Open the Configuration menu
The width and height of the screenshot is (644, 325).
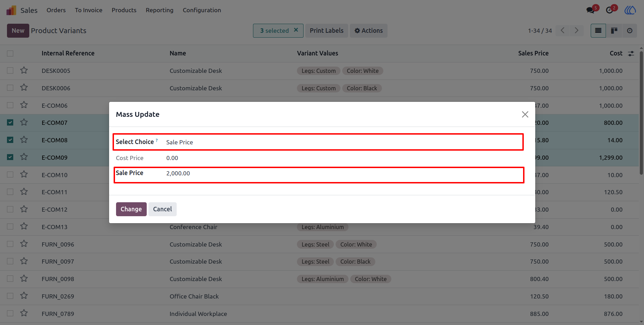point(202,10)
